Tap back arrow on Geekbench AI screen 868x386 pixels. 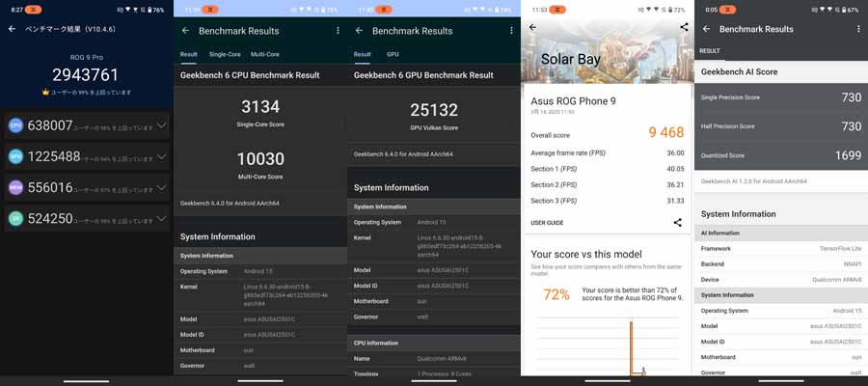pyautogui.click(x=706, y=29)
